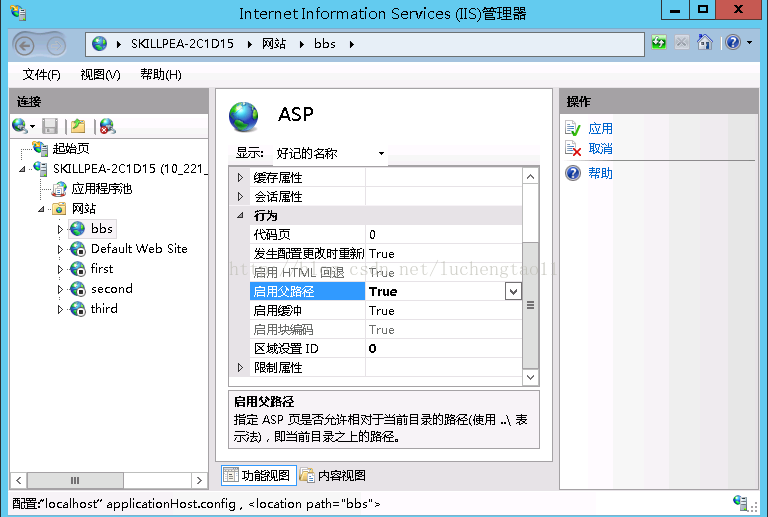Click the third site globe icon
The width and height of the screenshot is (768, 517).
click(x=77, y=309)
